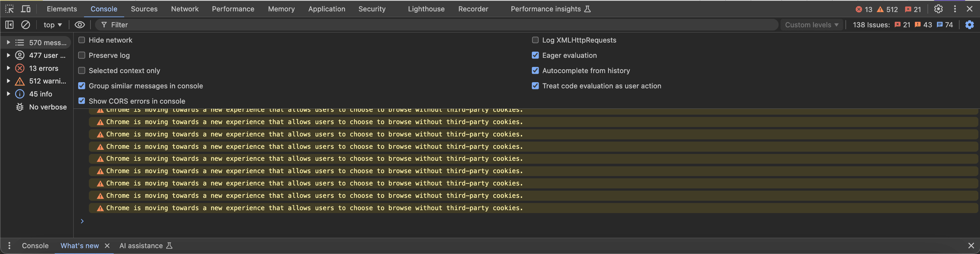Activate the inspect element picker icon
This screenshot has width=980, height=254.
click(9, 9)
